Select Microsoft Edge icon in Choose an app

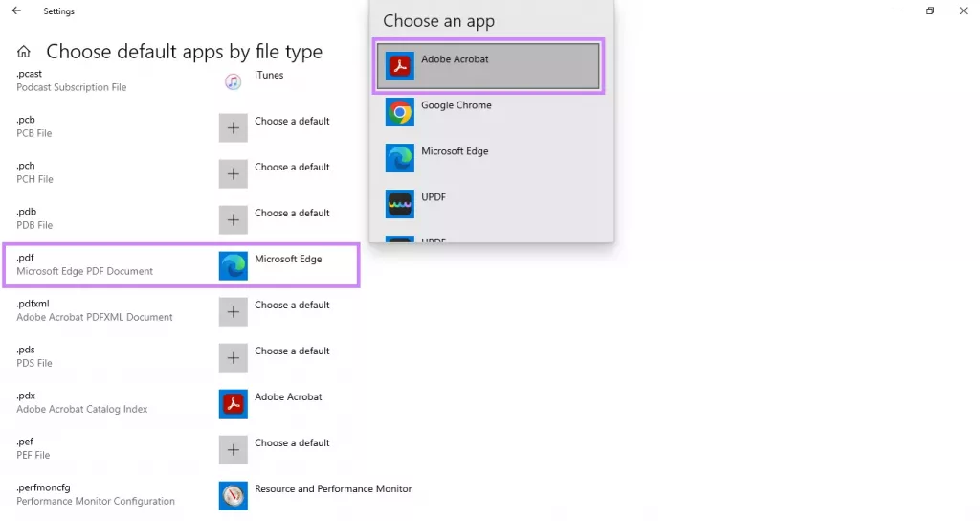(x=399, y=158)
